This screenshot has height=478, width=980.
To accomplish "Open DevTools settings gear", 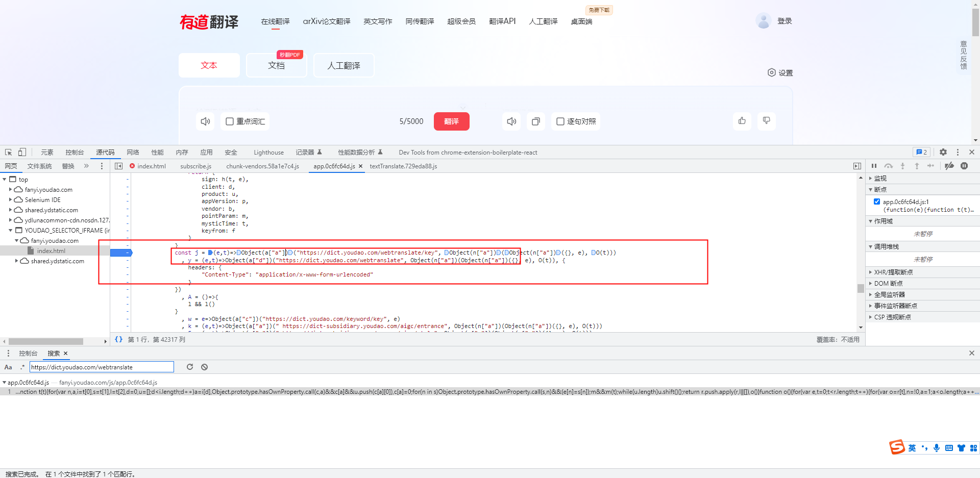I will [x=943, y=152].
